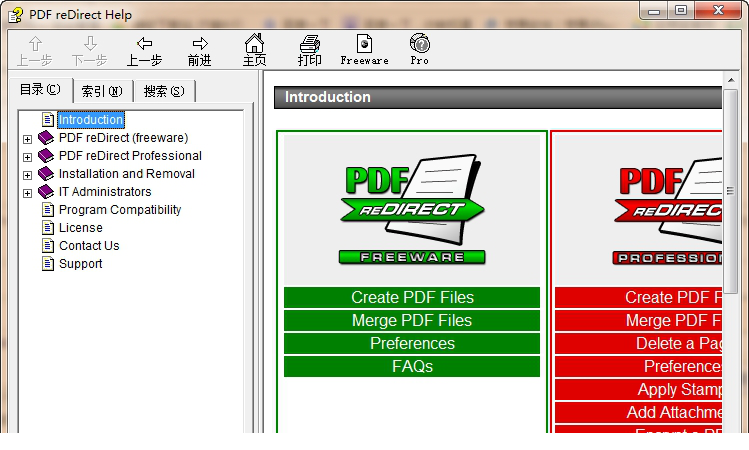This screenshot has width=749, height=450.
Task: Open the Contact Us topic
Action: pyautogui.click(x=89, y=246)
